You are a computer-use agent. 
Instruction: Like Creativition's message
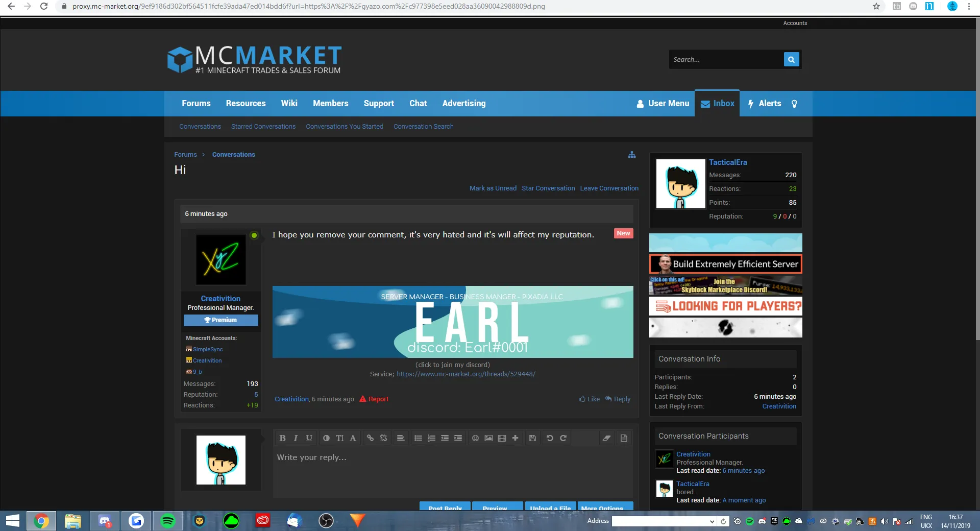590,399
